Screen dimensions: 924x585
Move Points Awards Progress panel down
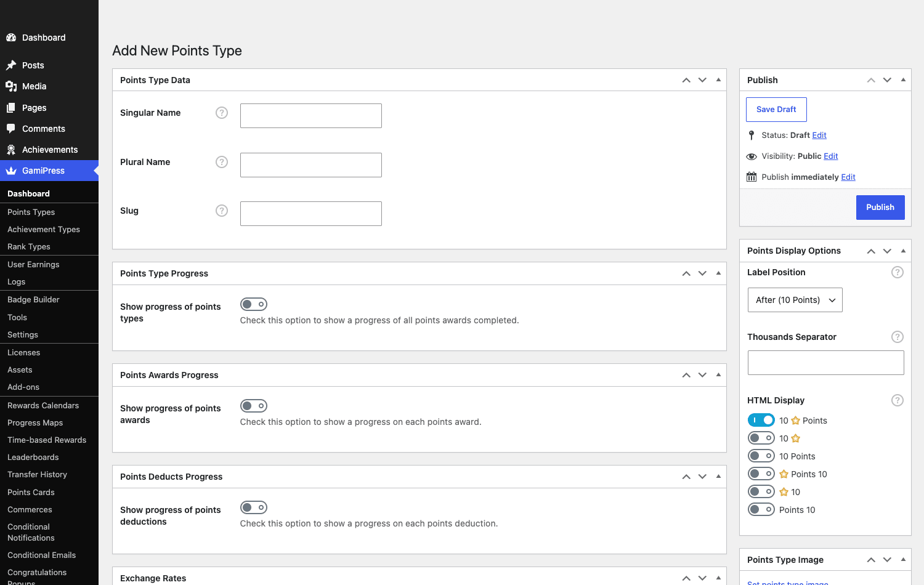[702, 375]
